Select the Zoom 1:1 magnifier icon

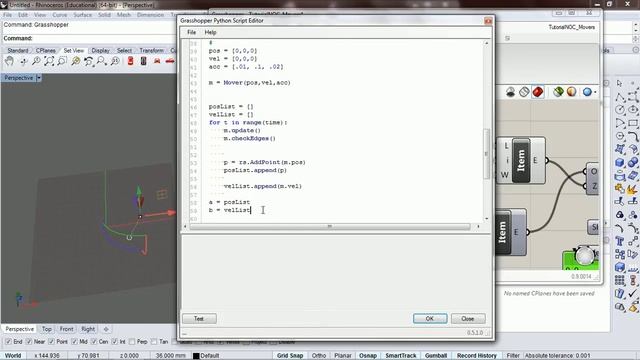point(115,62)
